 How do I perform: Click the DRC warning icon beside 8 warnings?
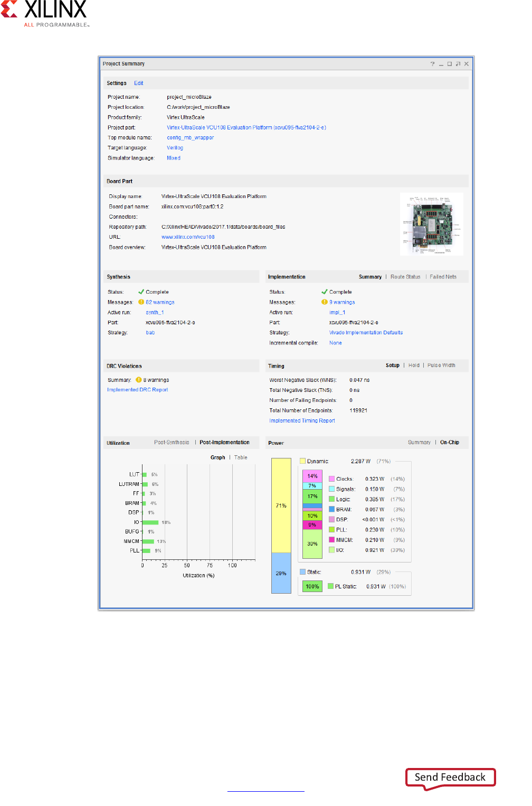point(139,380)
